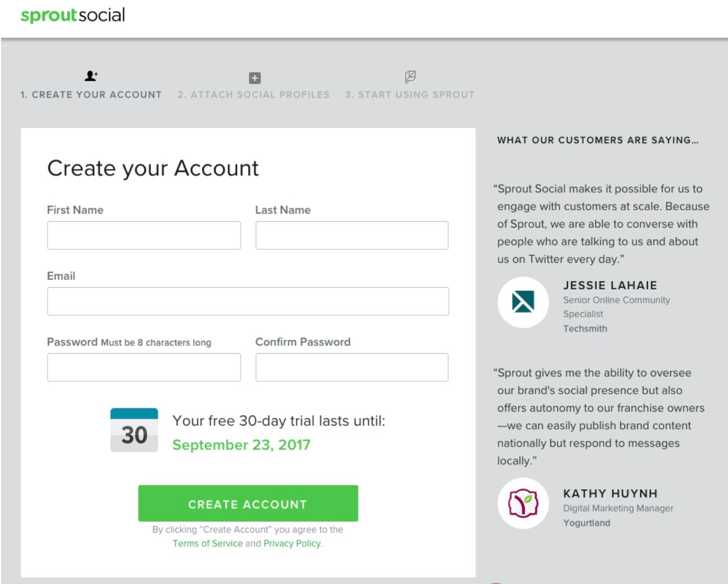Open the Terms of Service link
The height and width of the screenshot is (584, 728).
(x=208, y=543)
